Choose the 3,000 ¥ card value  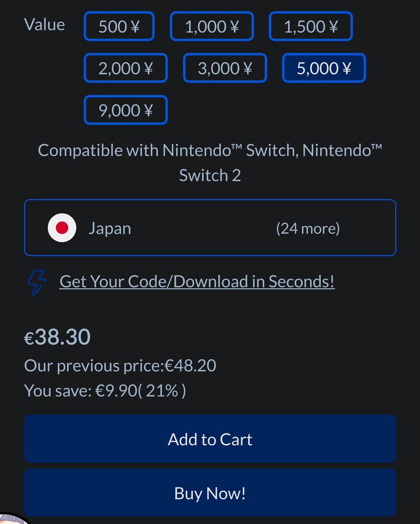click(225, 68)
